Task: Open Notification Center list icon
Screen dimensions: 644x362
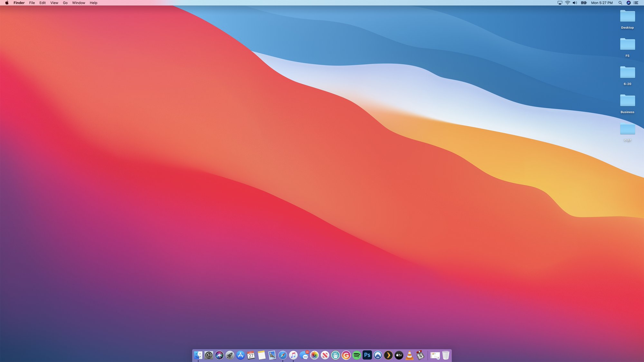Action: coord(636,3)
